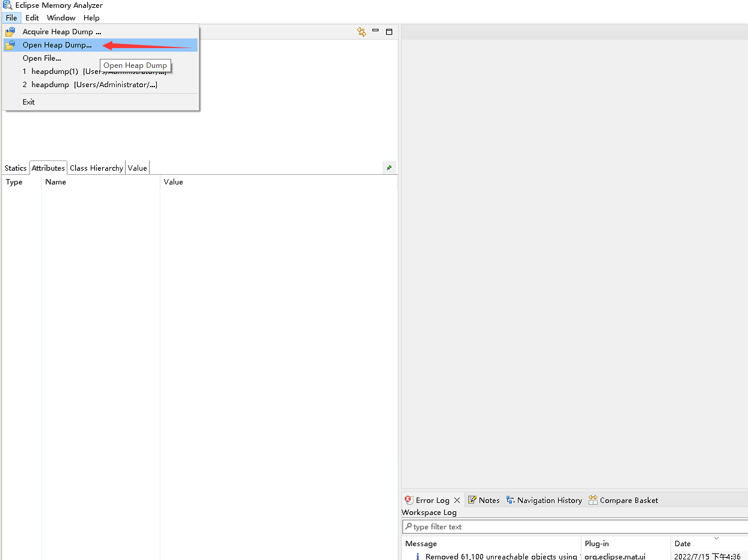Click the Value column header in the Attributes table
The image size is (748, 560).
click(278, 182)
